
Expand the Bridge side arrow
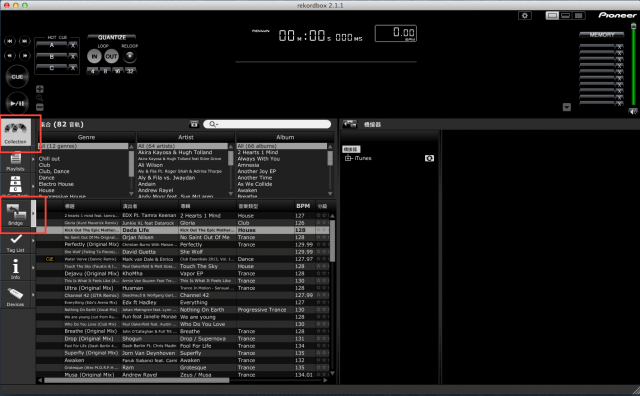(x=33, y=214)
